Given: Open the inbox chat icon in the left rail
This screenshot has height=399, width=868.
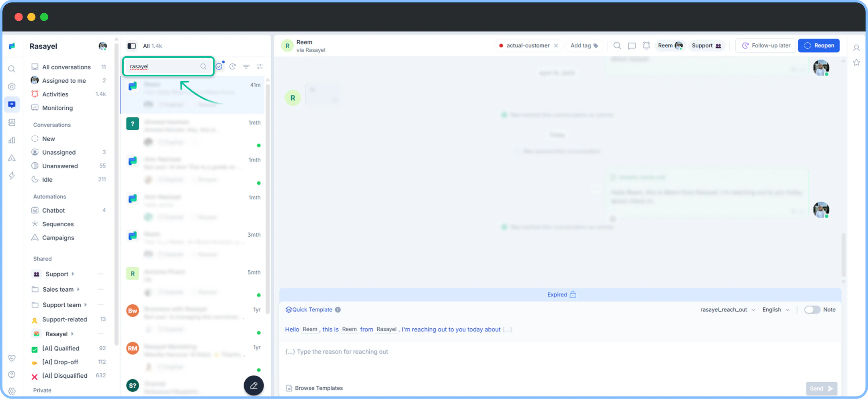Looking at the screenshot, I should pos(12,104).
